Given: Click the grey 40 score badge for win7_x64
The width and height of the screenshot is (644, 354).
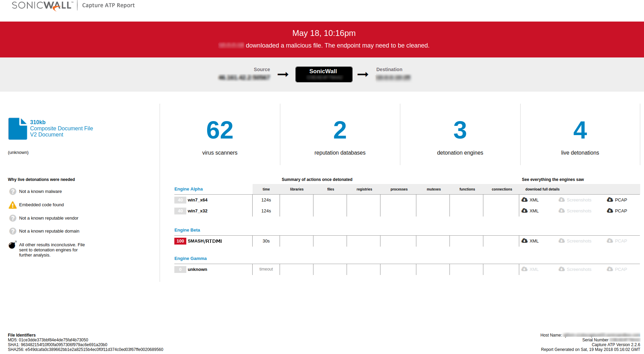Looking at the screenshot, I should coord(180,200).
